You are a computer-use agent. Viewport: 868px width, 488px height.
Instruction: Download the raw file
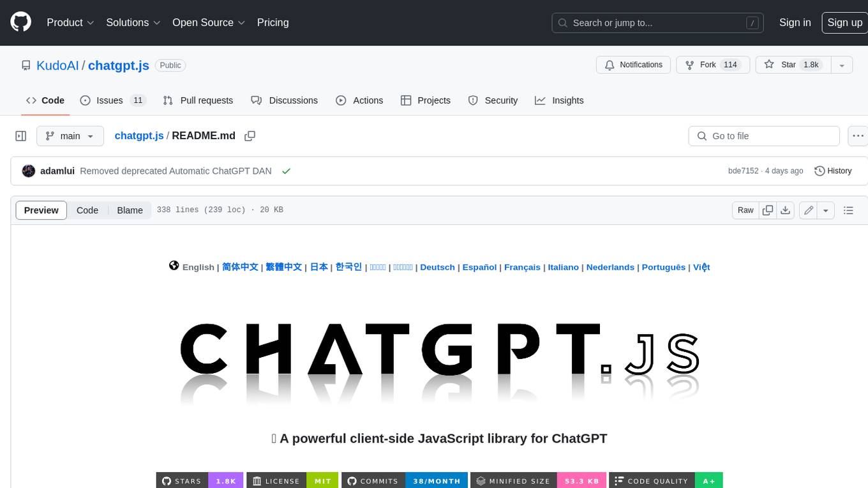(786, 210)
